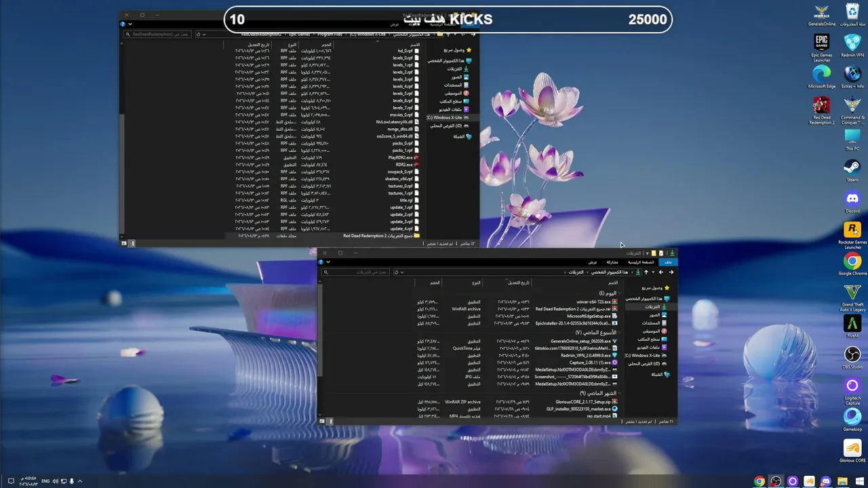Collapse the الأسبوع الماضي (٧) group in Downloads
Image resolution: width=868 pixels, height=488 pixels.
click(620, 333)
